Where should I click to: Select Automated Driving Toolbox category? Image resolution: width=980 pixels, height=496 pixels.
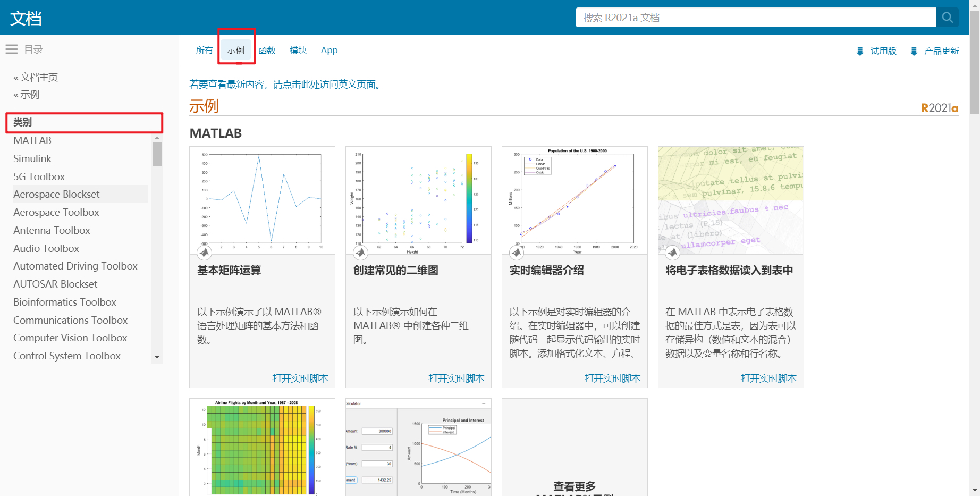click(x=75, y=266)
